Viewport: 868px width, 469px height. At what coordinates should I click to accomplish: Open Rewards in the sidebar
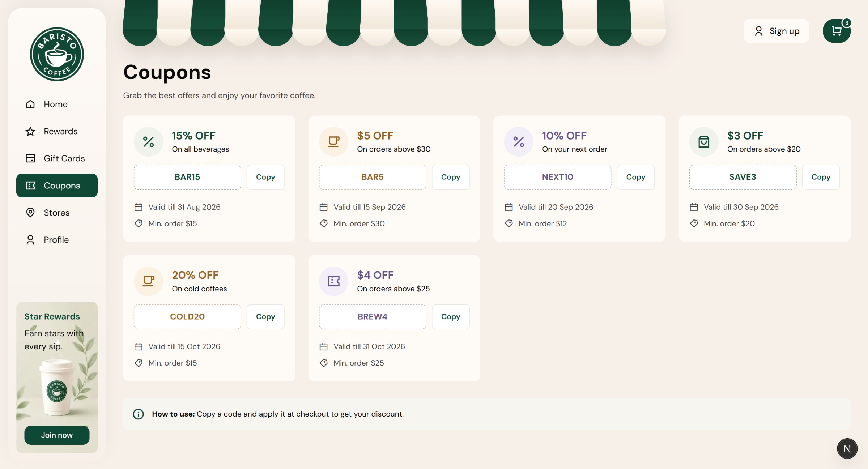(57, 131)
